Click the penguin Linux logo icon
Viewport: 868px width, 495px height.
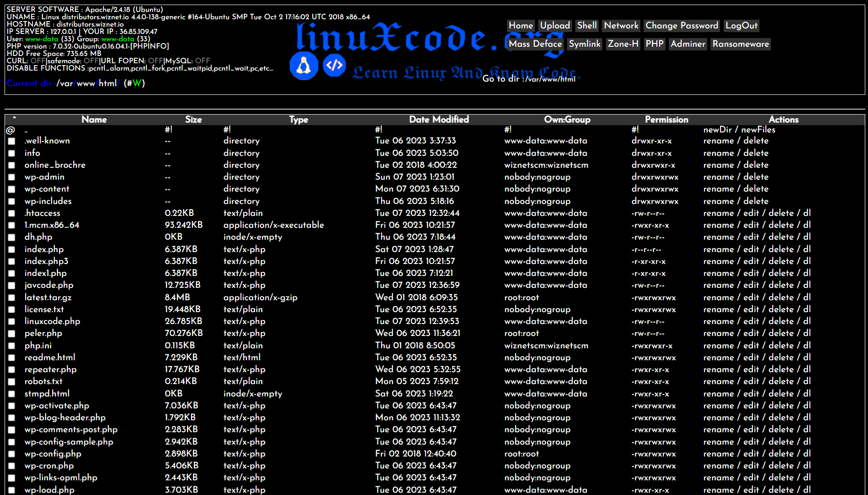[x=304, y=66]
